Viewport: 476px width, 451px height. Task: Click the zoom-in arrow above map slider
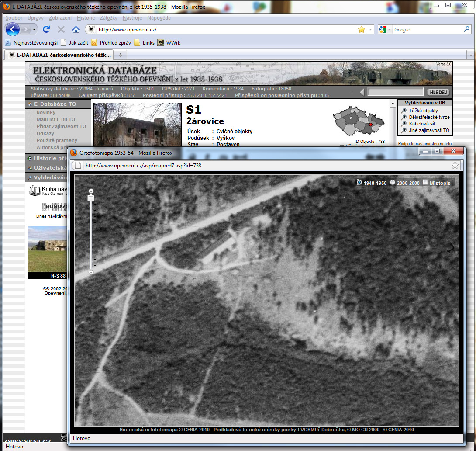(x=91, y=191)
